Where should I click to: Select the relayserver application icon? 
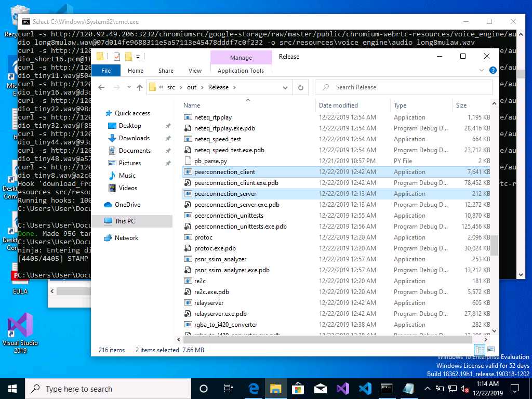(x=188, y=303)
